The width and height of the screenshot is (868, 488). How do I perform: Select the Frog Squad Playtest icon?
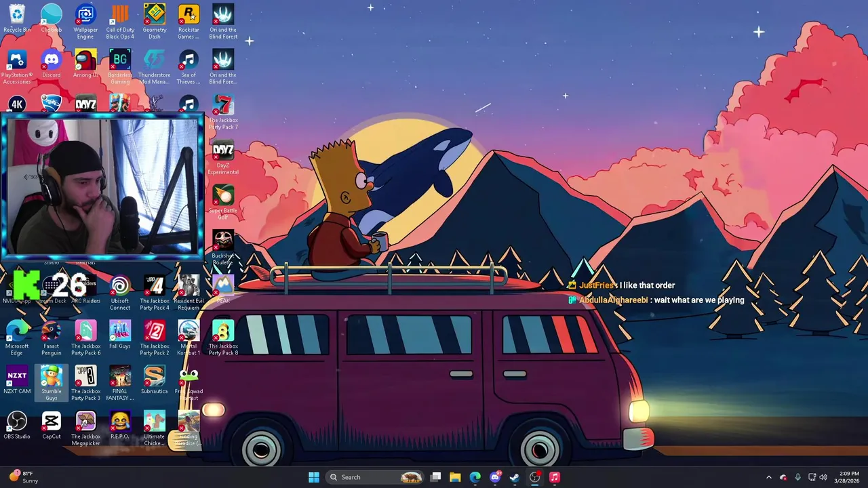pyautogui.click(x=189, y=384)
